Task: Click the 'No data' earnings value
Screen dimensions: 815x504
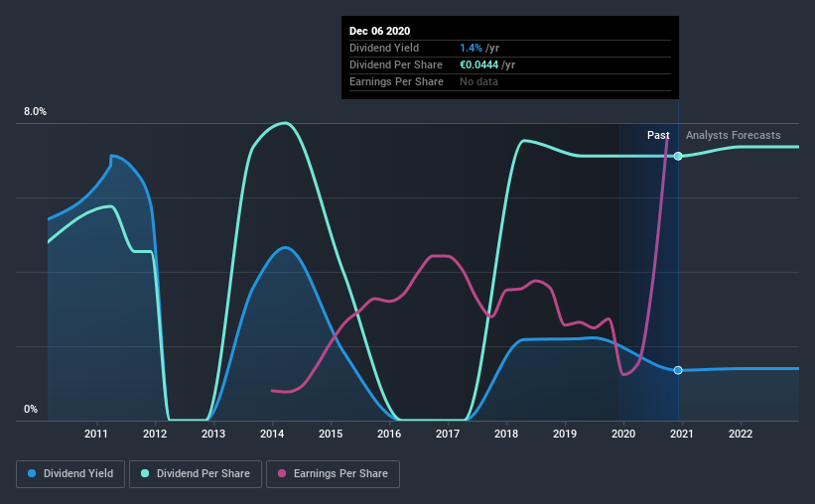Action: (478, 81)
